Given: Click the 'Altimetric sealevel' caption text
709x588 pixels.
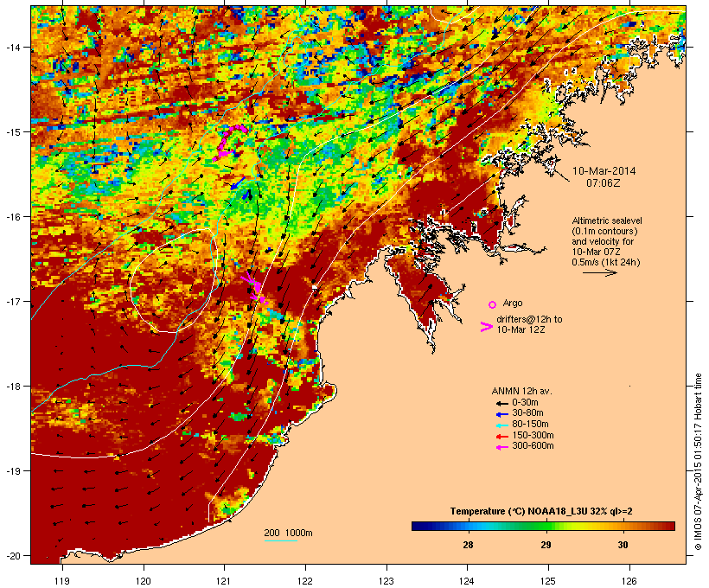Looking at the screenshot, I should [607, 220].
